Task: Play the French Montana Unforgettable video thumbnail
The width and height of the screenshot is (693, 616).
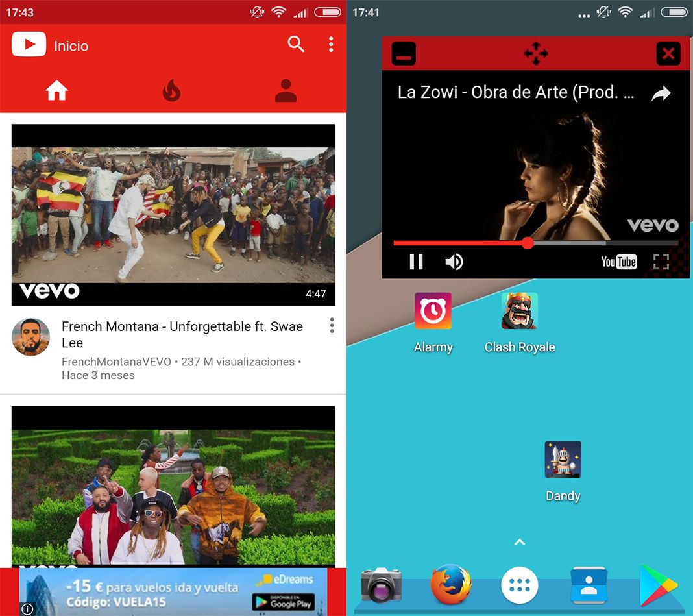Action: (173, 215)
